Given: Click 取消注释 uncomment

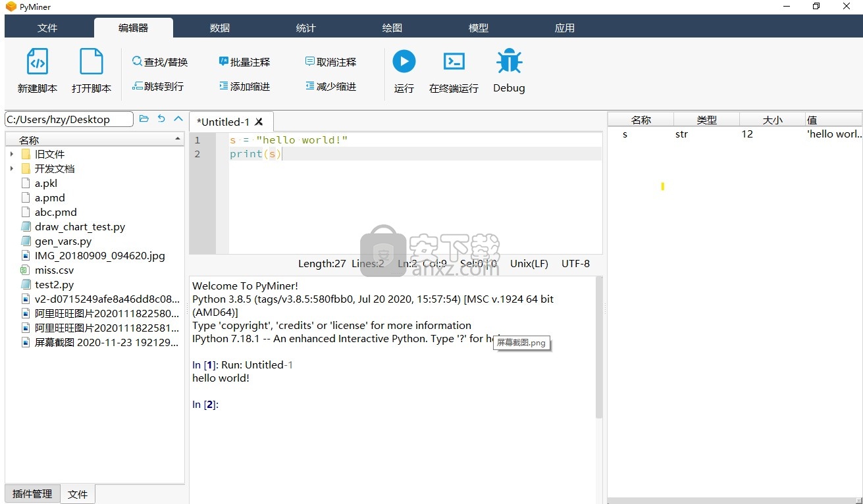Looking at the screenshot, I should tap(330, 62).
